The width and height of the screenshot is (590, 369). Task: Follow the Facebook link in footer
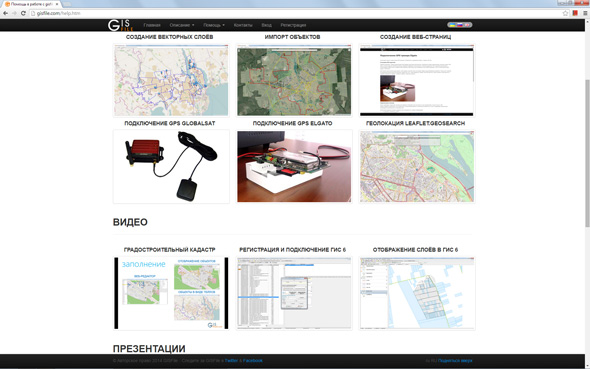tap(252, 360)
